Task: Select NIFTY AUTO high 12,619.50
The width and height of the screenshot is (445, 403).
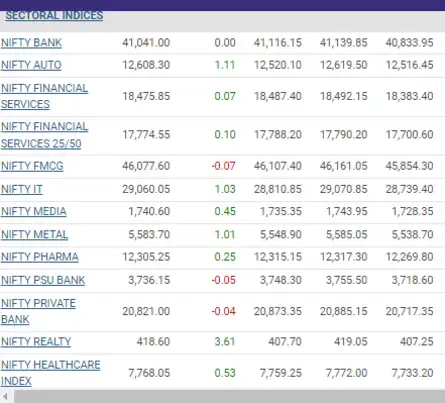Action: click(x=344, y=65)
